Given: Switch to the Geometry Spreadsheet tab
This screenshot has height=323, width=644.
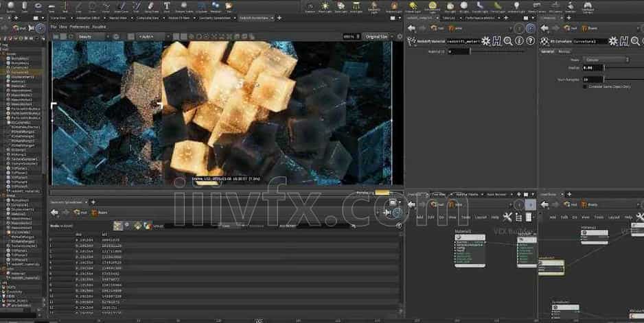Looking at the screenshot, I should click(x=215, y=18).
